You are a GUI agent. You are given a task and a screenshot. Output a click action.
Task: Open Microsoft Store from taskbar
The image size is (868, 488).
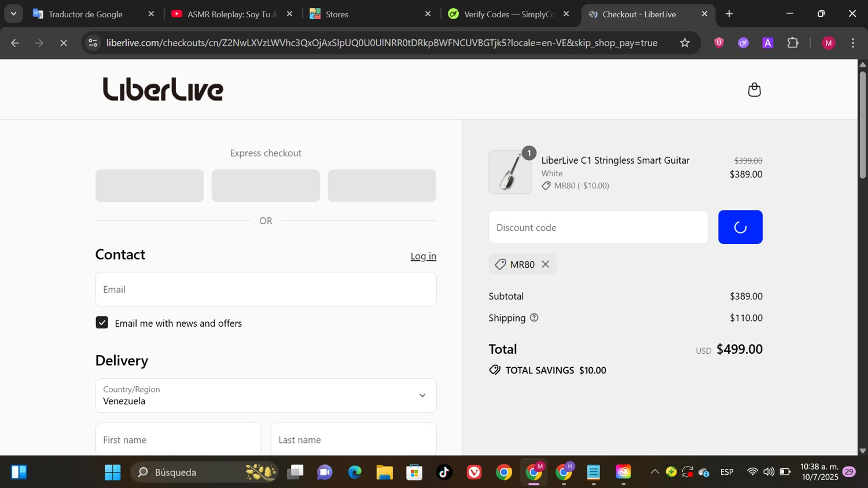414,472
